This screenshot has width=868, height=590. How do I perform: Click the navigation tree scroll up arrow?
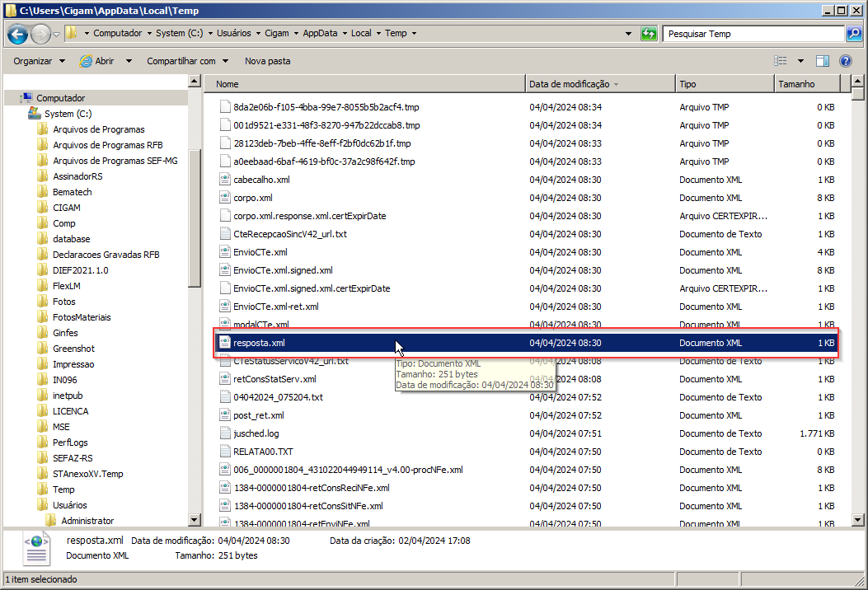194,82
